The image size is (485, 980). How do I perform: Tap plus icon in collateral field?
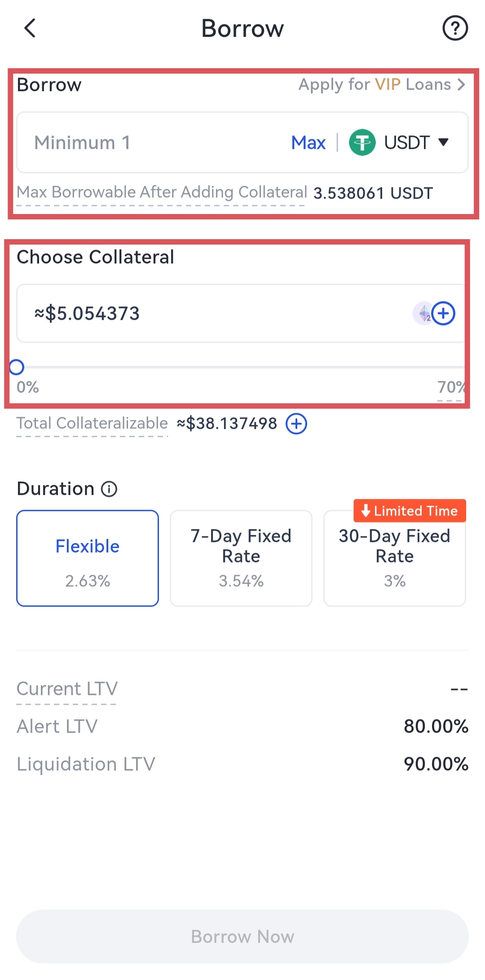coord(444,313)
